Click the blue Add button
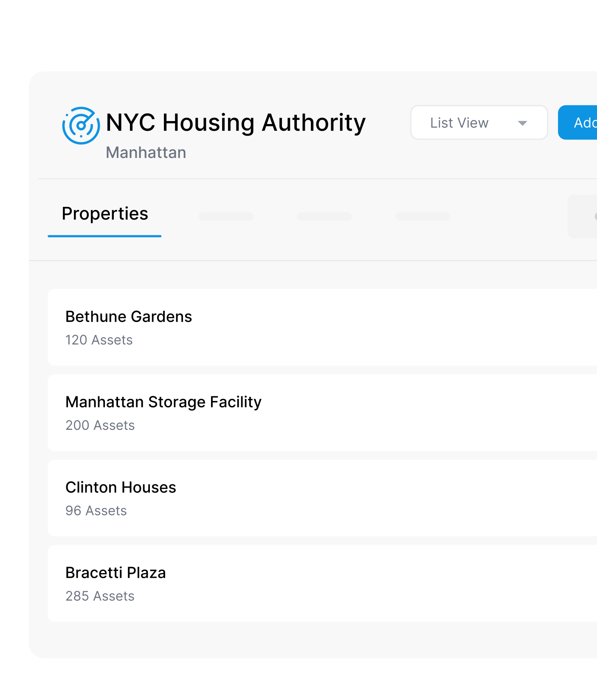 (x=577, y=122)
